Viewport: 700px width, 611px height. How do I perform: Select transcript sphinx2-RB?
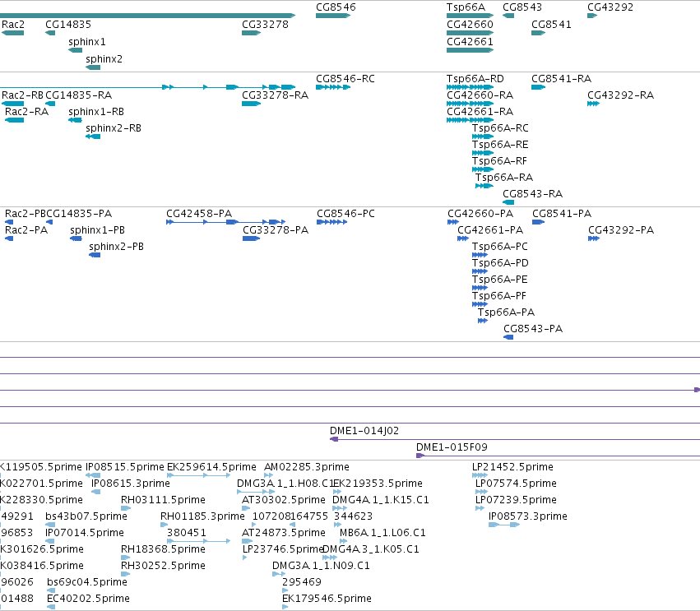[114, 128]
